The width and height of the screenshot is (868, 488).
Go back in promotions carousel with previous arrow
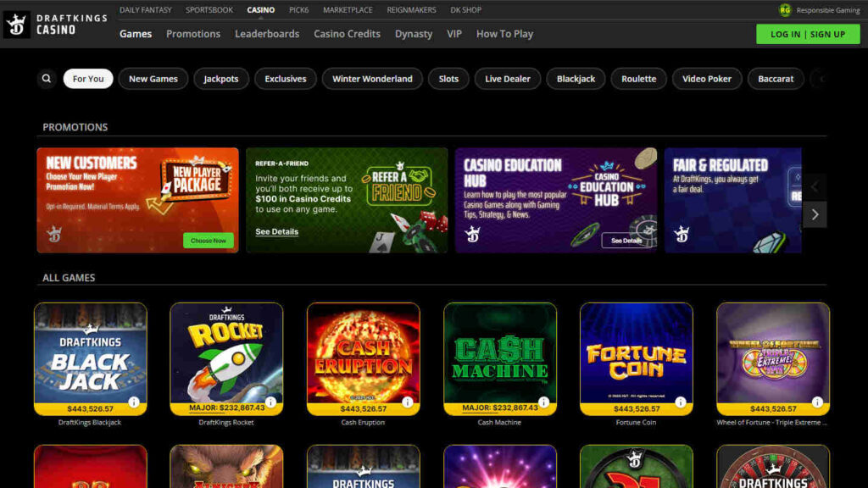[815, 187]
